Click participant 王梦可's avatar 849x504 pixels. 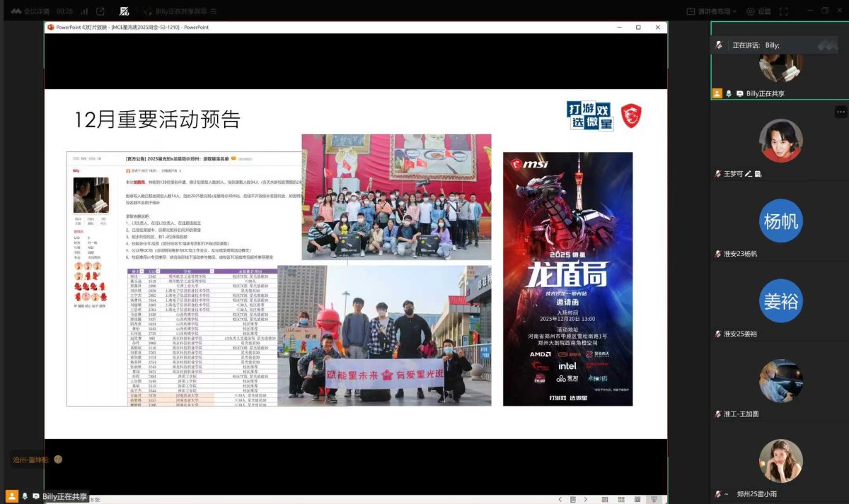(780, 141)
